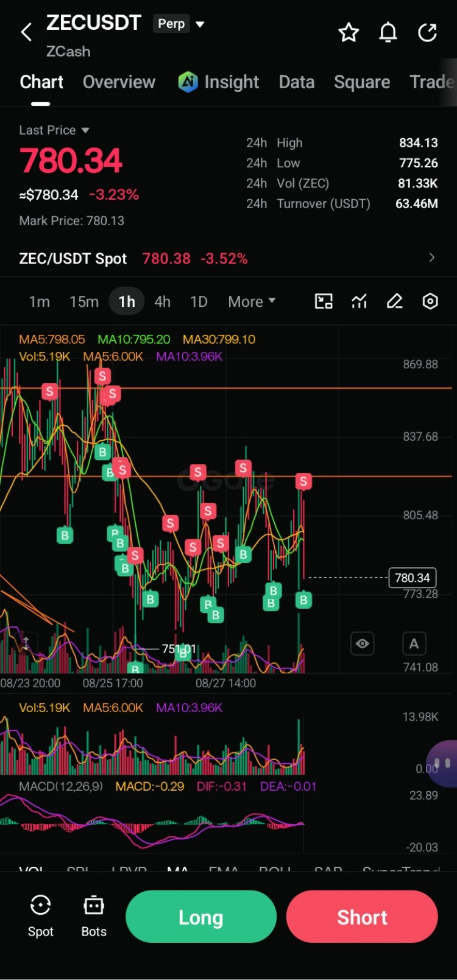Viewport: 457px width, 980px height.
Task: Toggle auto scale with the A button
Action: (x=414, y=643)
